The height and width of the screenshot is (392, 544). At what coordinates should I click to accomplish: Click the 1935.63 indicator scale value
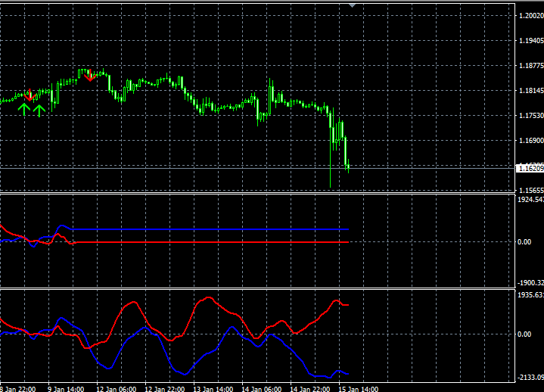[x=531, y=295]
